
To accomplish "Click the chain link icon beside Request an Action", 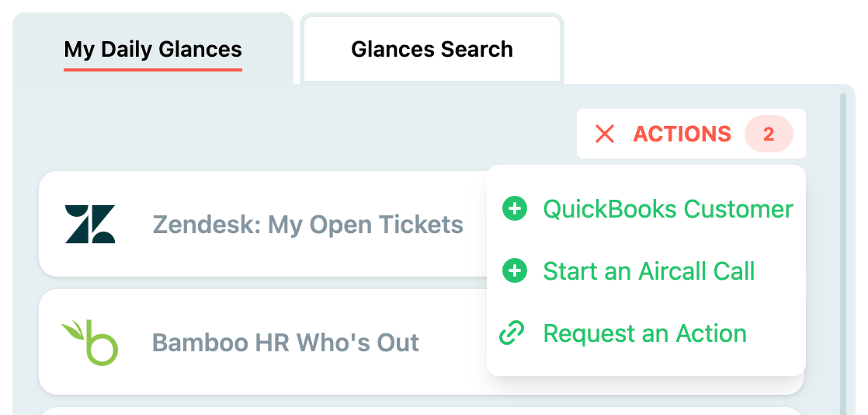I will (x=512, y=333).
